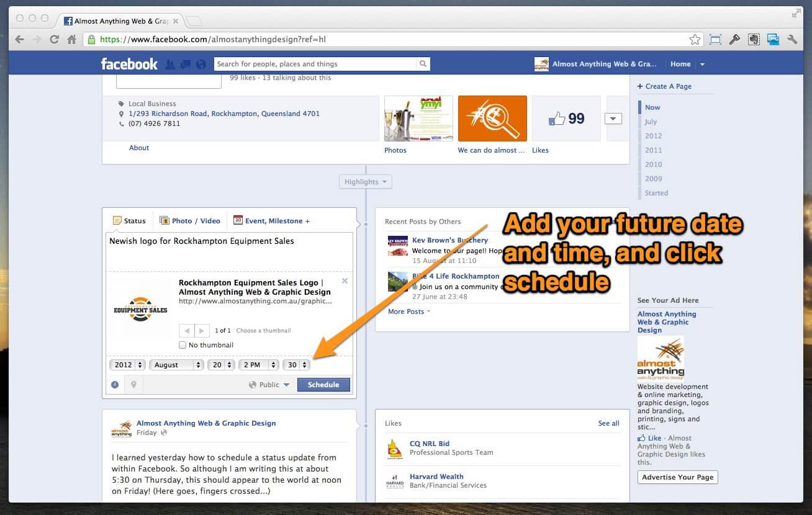Open the Highlights filter dropdown
This screenshot has height=515, width=812.
(x=366, y=182)
